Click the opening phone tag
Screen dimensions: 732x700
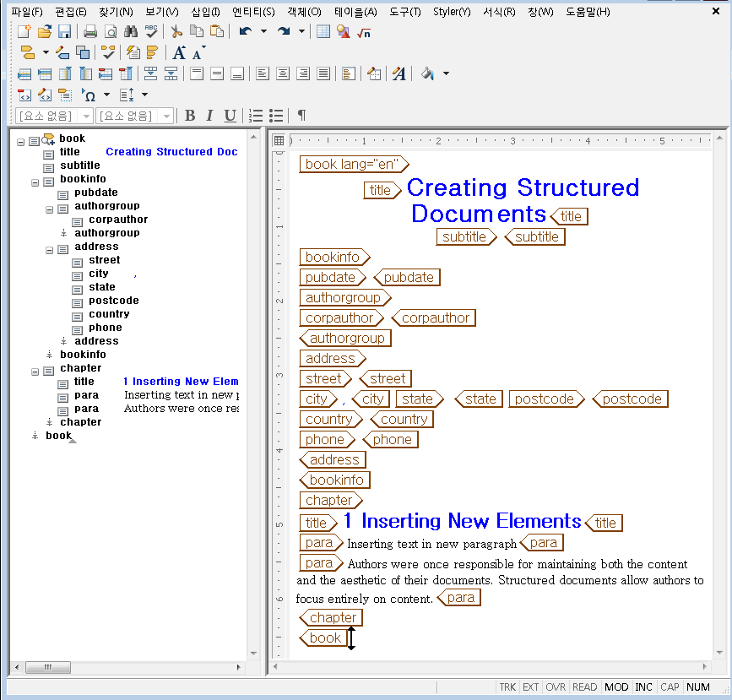pos(327,439)
